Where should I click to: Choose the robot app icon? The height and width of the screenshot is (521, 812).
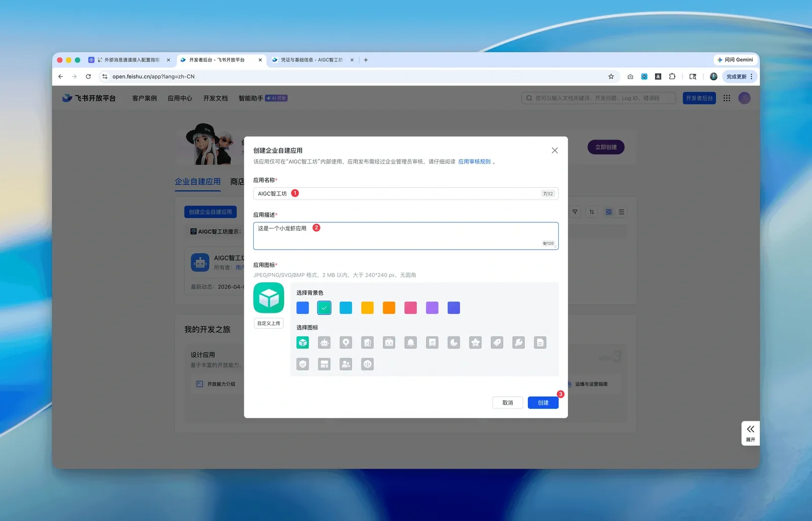(324, 343)
